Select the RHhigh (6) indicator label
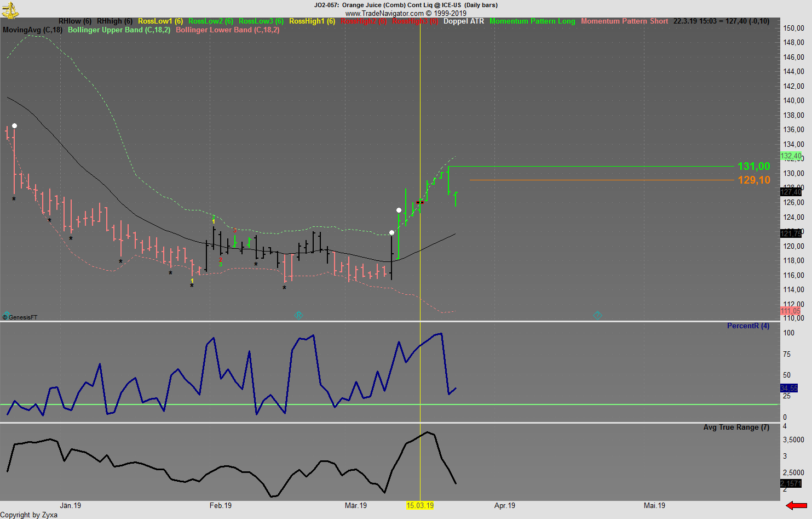 114,21
